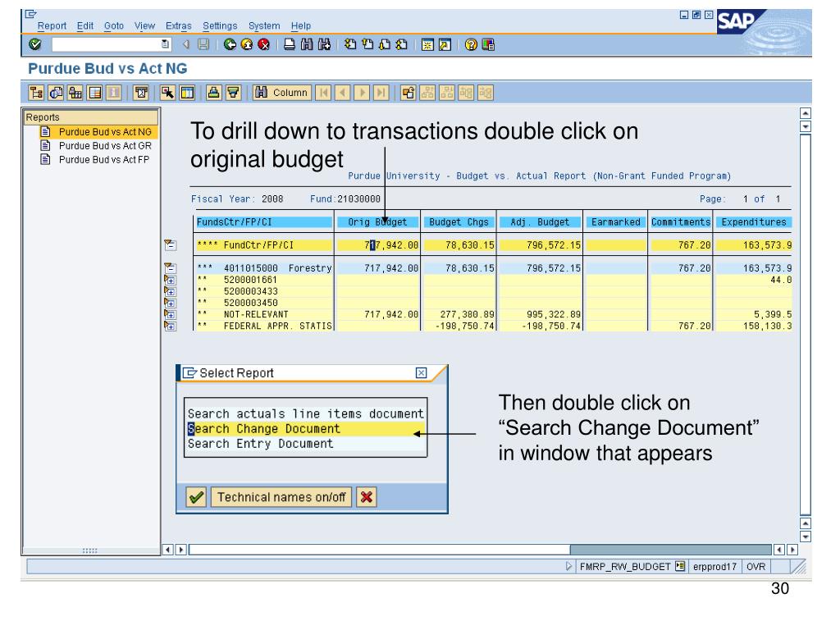Jump to last column arrow button
Viewport: 840px width, 630px height.
point(381,93)
